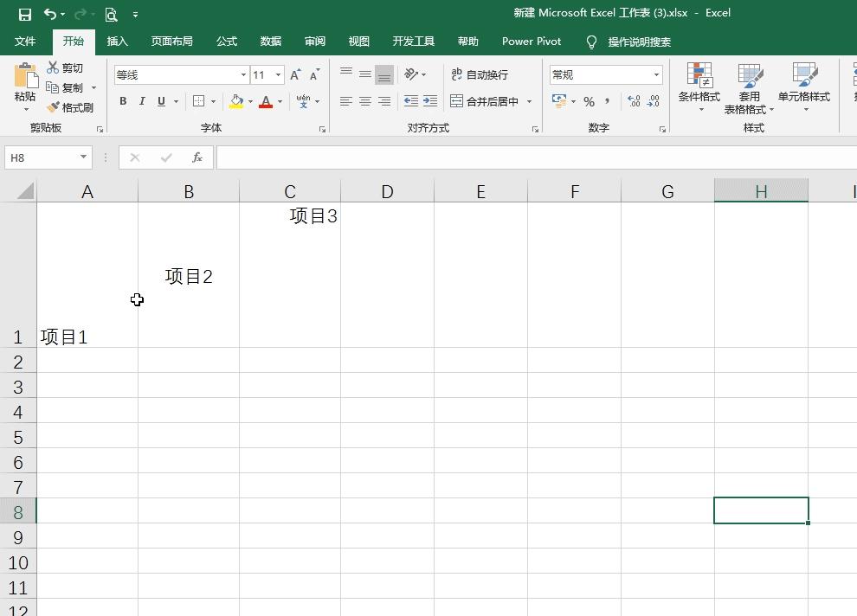Viewport: 857px width, 616px height.
Task: Click the percent style icon
Action: (588, 102)
